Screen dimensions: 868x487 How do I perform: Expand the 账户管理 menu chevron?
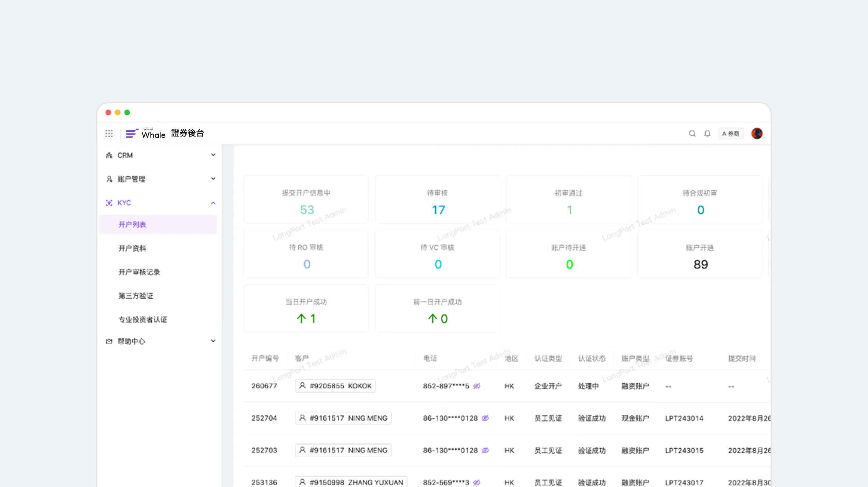tap(213, 179)
